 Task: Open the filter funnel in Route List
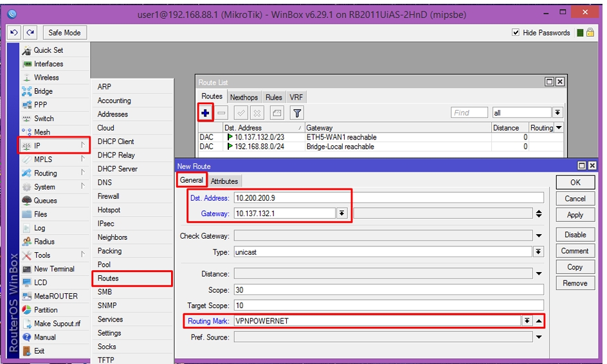click(x=297, y=113)
